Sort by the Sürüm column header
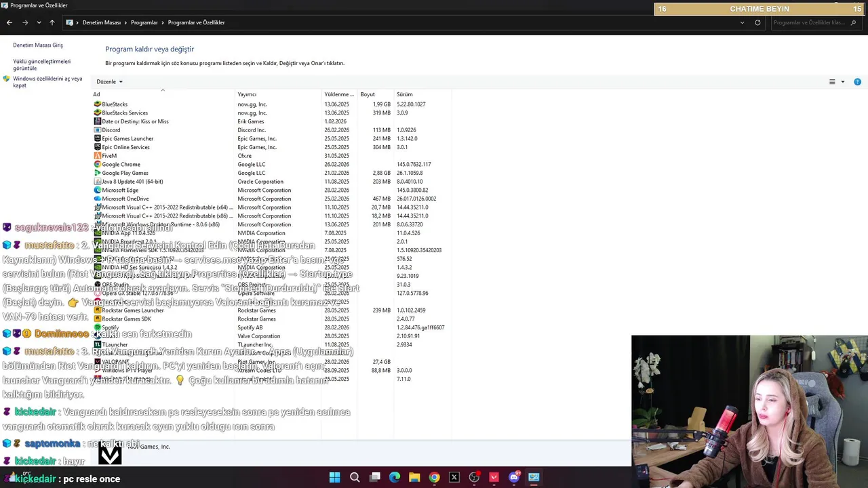This screenshot has height=488, width=868. 423,94
